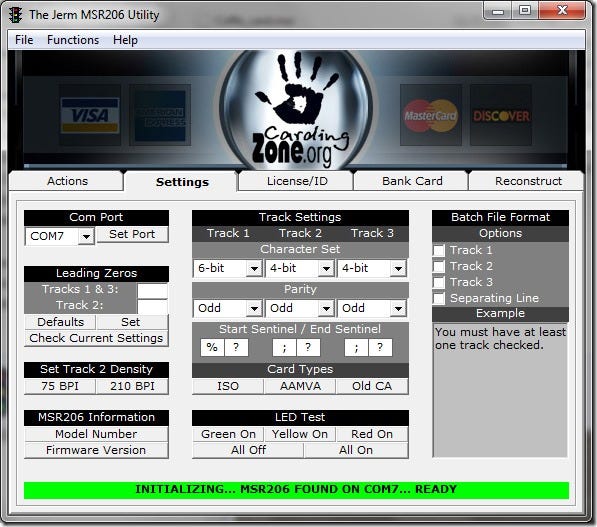Check the Track 1 batch option checkbox
This screenshot has height=527, width=597.
click(439, 251)
